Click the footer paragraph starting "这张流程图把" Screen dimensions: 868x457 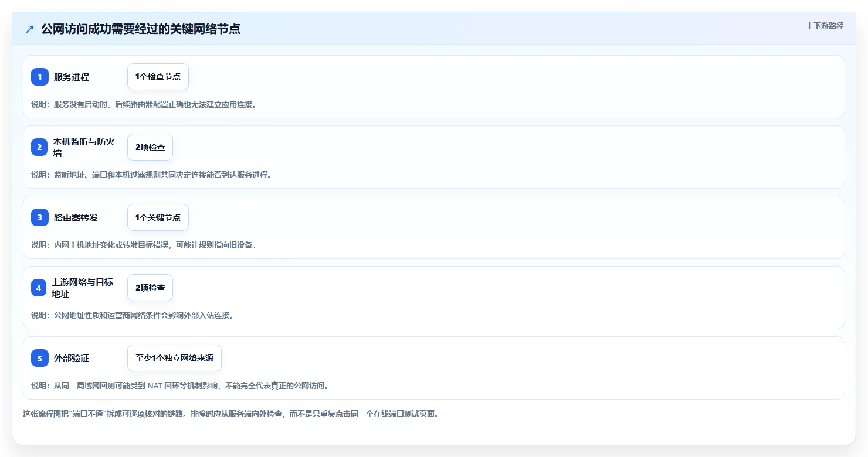(230, 414)
